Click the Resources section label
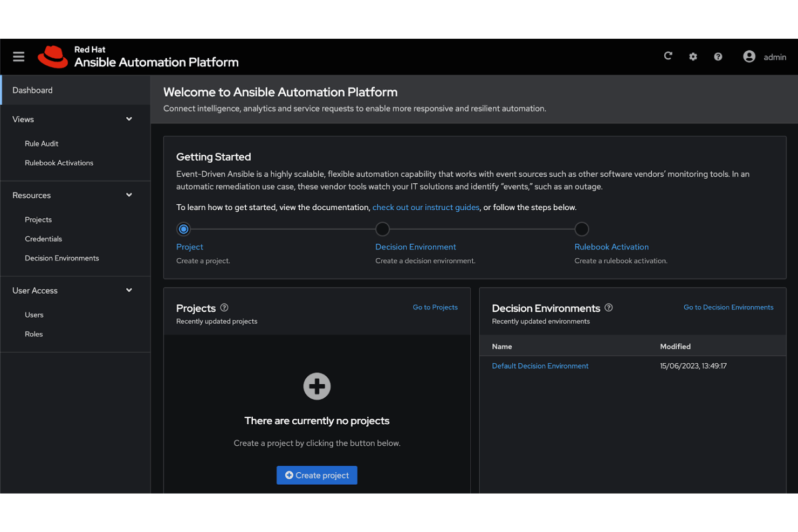 [32, 196]
